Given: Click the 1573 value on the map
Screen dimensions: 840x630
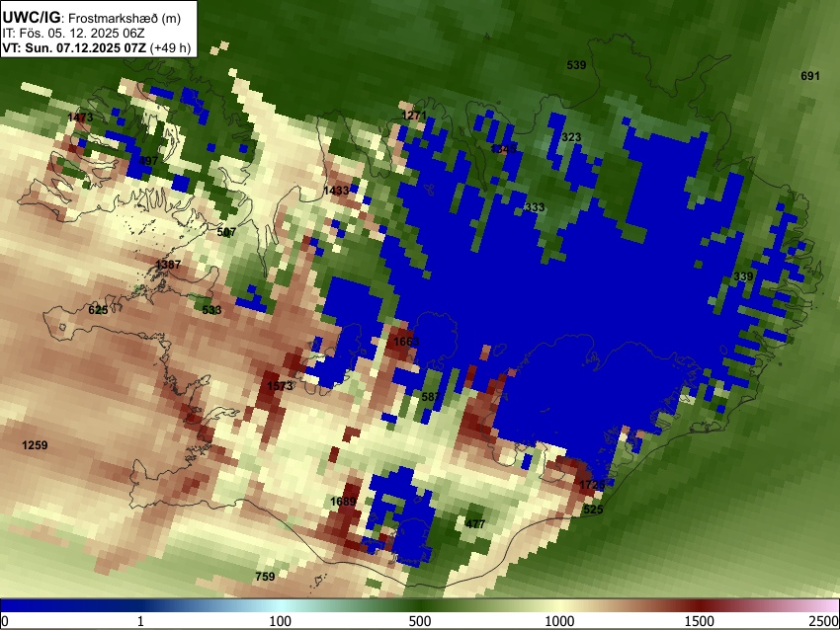Looking at the screenshot, I should coord(280,385).
